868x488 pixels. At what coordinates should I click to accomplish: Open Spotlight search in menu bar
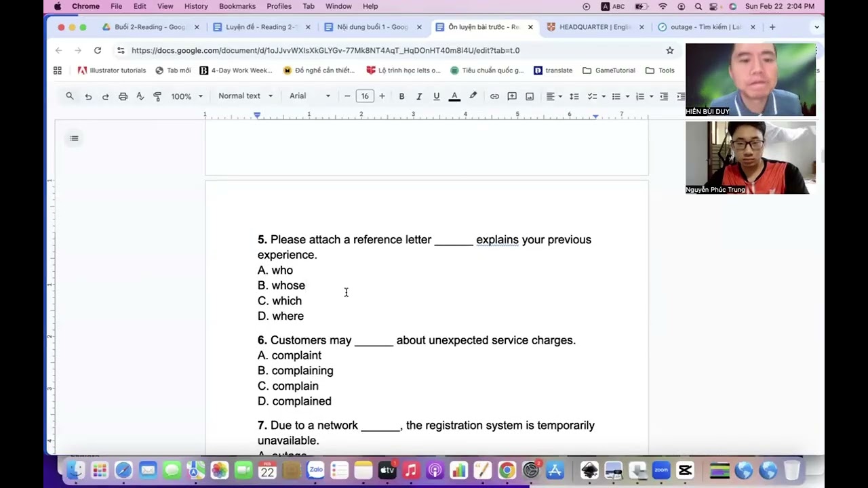[698, 6]
